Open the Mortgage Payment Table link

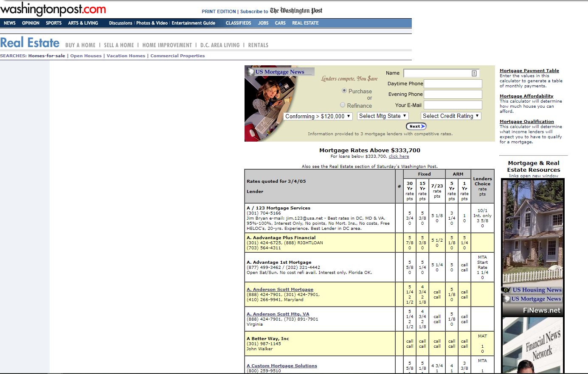coord(529,70)
